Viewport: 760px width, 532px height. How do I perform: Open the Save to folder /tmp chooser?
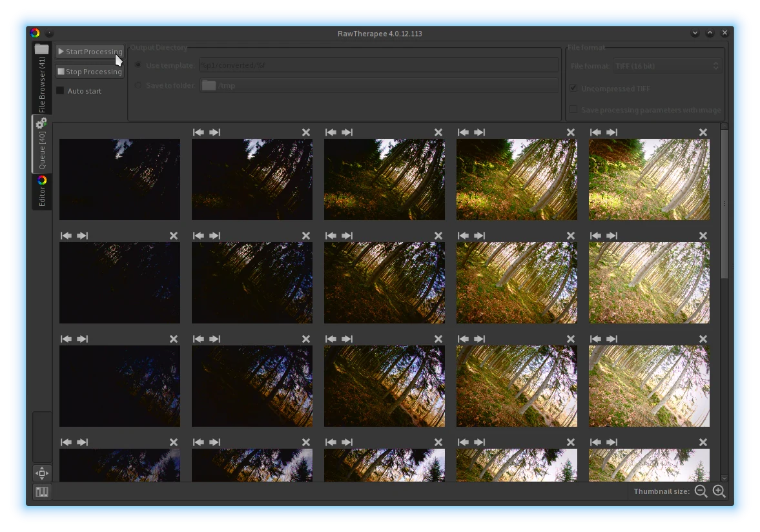378,85
